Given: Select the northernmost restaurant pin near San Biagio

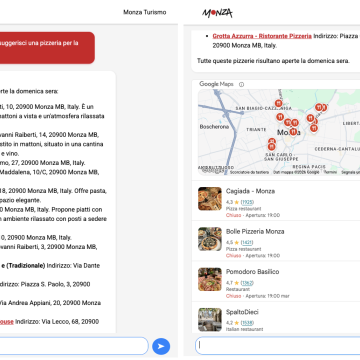Looking at the screenshot, I should tap(278, 104).
